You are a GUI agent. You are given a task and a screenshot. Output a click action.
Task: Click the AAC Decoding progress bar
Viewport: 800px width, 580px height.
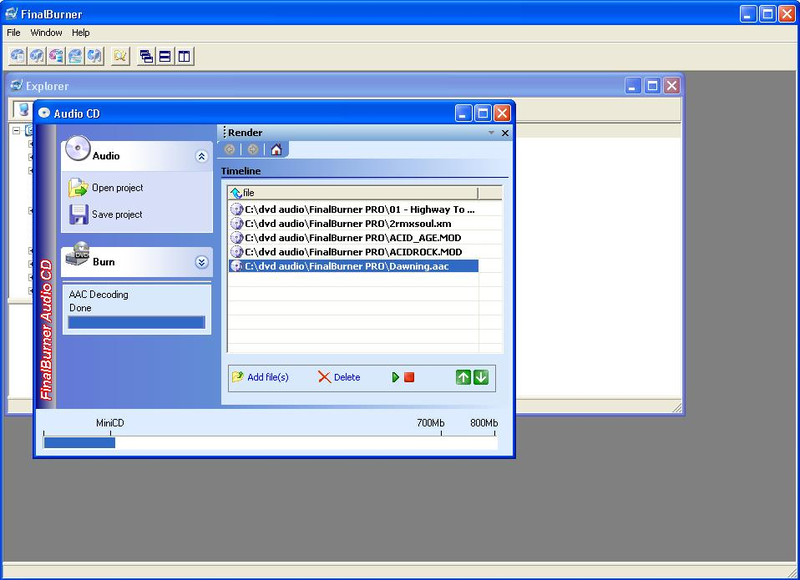pos(137,322)
